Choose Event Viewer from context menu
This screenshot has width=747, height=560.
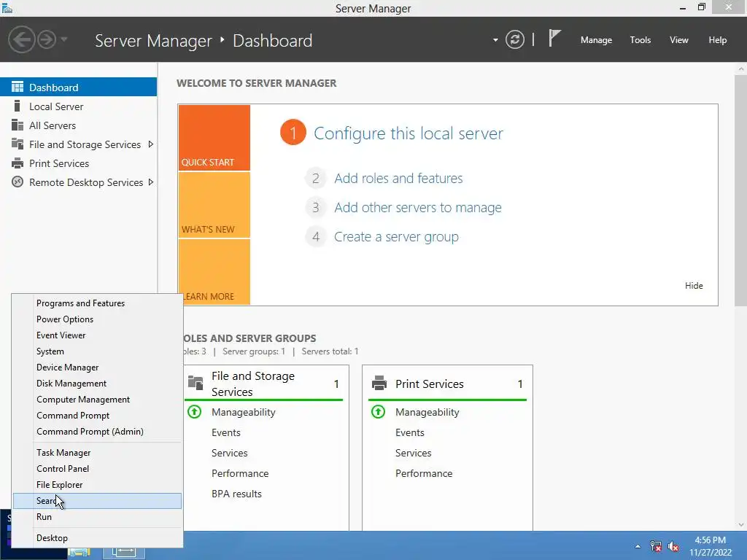[97, 335]
